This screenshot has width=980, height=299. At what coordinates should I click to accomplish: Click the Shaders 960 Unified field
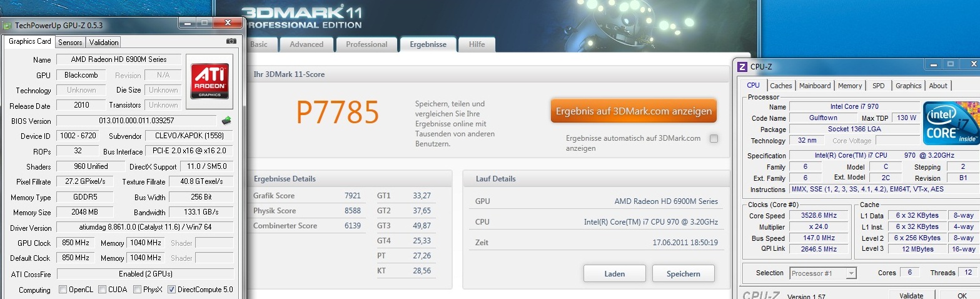[x=90, y=166]
